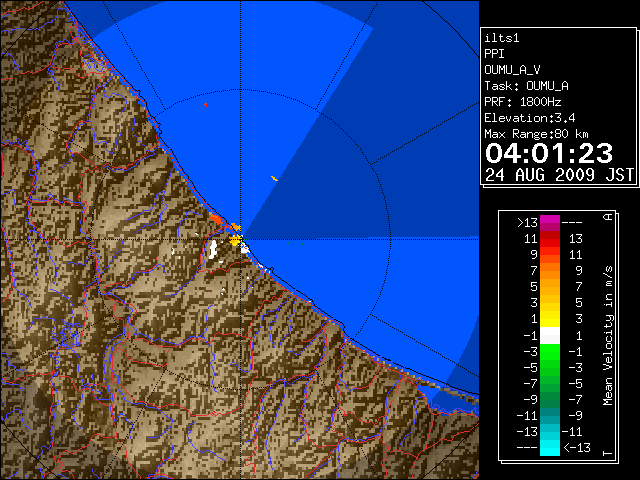Click the small yellow echo over the sea

275,178
